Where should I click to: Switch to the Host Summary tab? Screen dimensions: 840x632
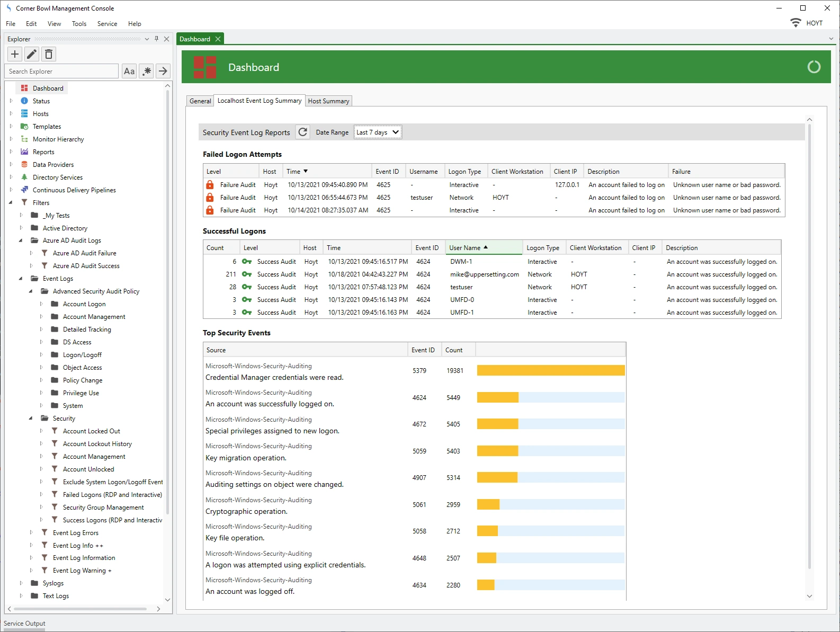(328, 101)
